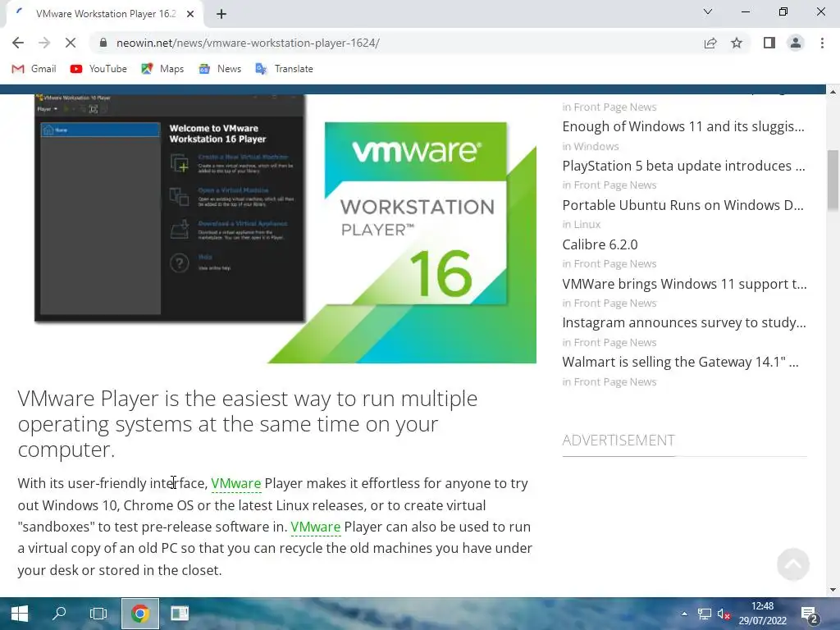Click the ADVERTISEMENT heading
This screenshot has width=840, height=630.
[x=619, y=441]
